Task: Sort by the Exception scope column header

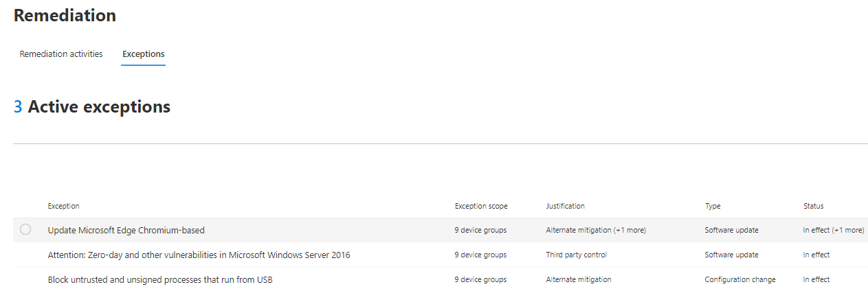Action: pyautogui.click(x=481, y=206)
